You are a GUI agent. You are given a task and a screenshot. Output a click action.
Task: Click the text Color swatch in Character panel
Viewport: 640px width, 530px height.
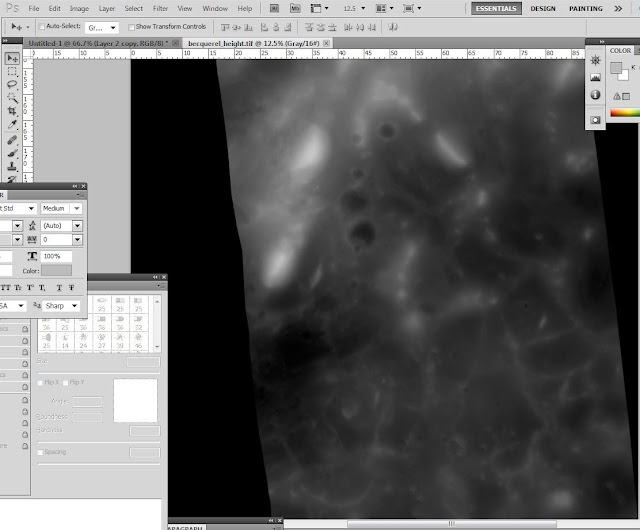tap(56, 270)
